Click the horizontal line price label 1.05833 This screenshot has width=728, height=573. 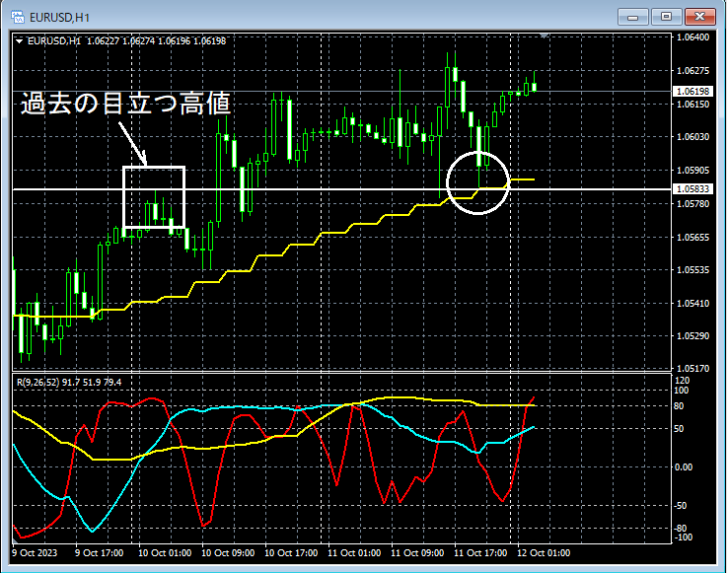pos(692,189)
